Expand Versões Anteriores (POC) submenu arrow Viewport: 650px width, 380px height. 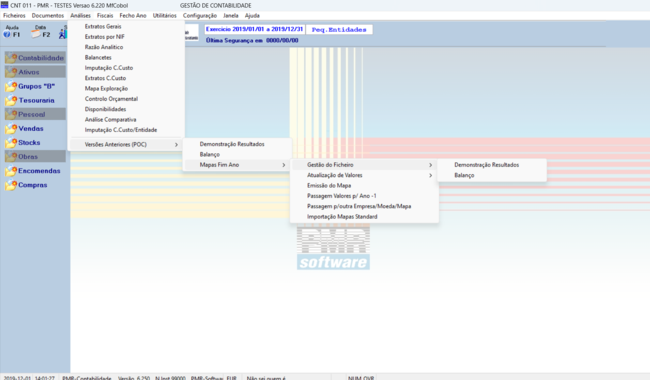tap(176, 145)
